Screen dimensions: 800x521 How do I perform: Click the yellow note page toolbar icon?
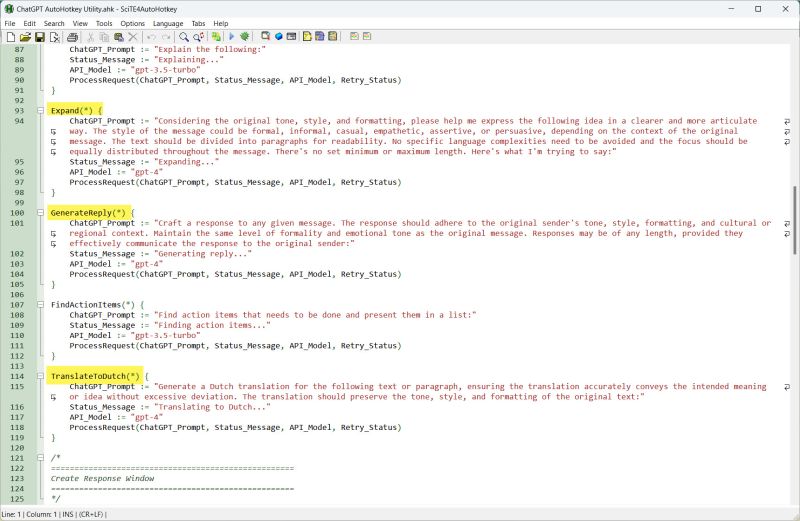pos(307,36)
